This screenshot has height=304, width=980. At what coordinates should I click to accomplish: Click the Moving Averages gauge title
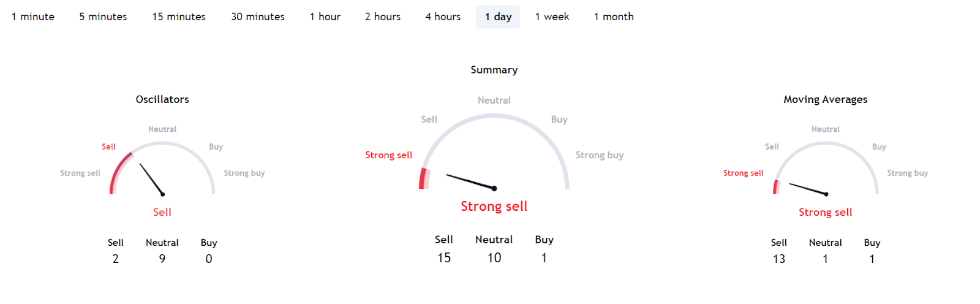click(825, 99)
